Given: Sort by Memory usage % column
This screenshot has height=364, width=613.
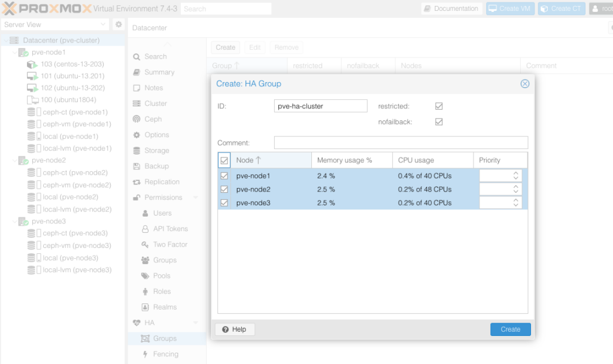Looking at the screenshot, I should tap(352, 160).
